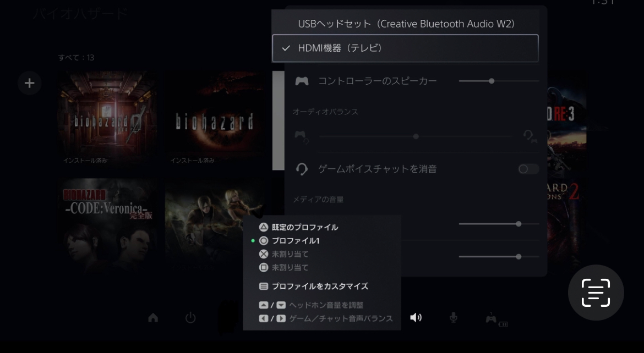Open the power icon in the bottom bar
This screenshot has height=353, width=644.
click(x=190, y=318)
